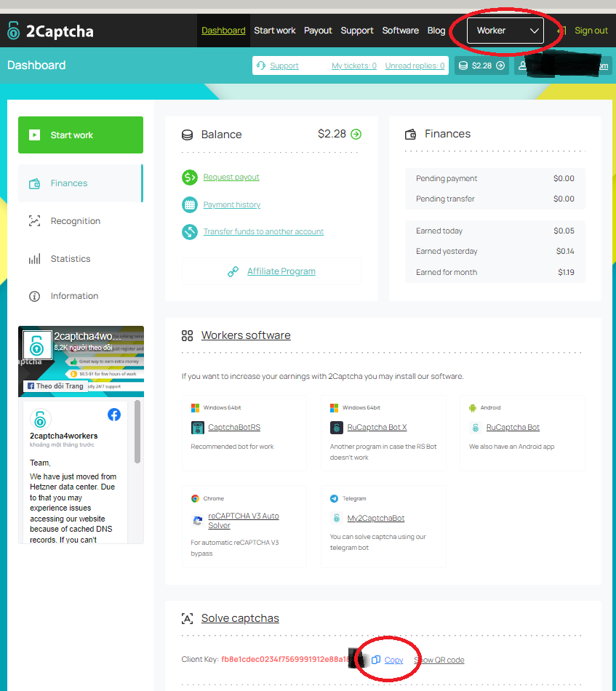The width and height of the screenshot is (616, 691).
Task: Select Finances in the sidebar
Action: coord(81,183)
